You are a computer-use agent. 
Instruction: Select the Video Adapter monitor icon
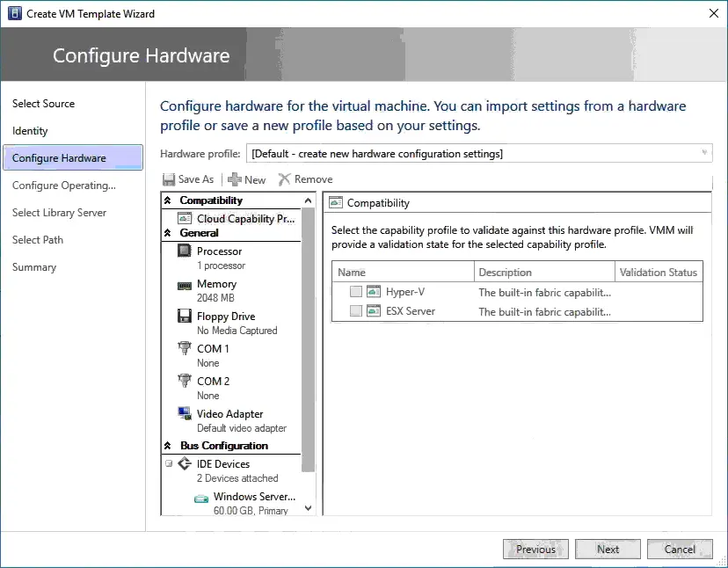point(185,414)
